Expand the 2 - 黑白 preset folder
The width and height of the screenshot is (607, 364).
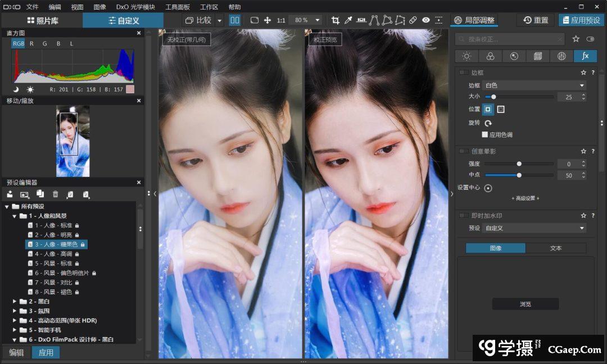click(x=15, y=302)
